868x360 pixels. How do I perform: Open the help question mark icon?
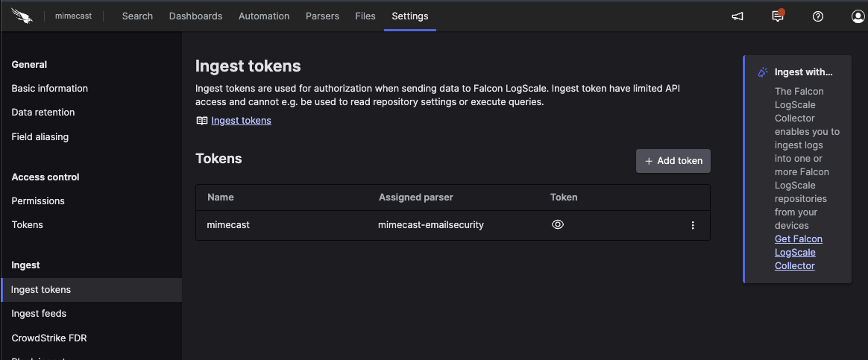point(818,16)
